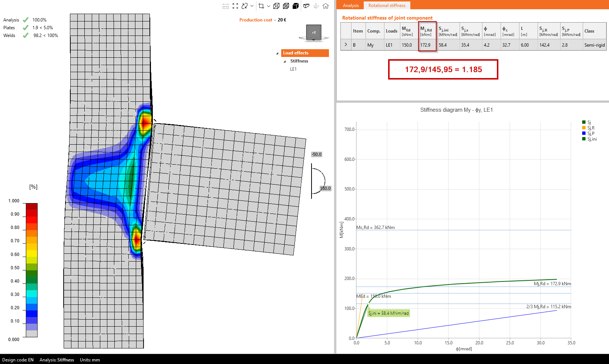Open the Rotational stiffness tab
Image resolution: width=609 pixels, height=364 pixels.
[x=387, y=6]
